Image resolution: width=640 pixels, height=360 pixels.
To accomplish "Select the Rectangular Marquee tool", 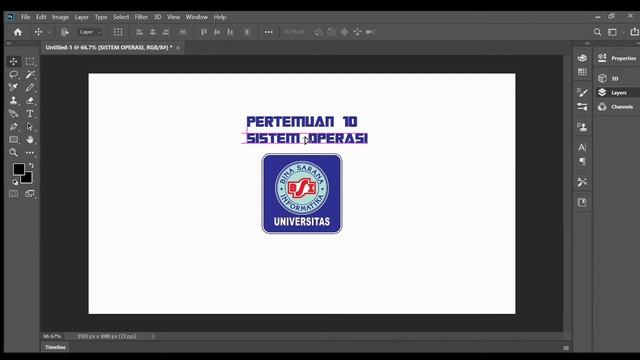I will pos(30,61).
